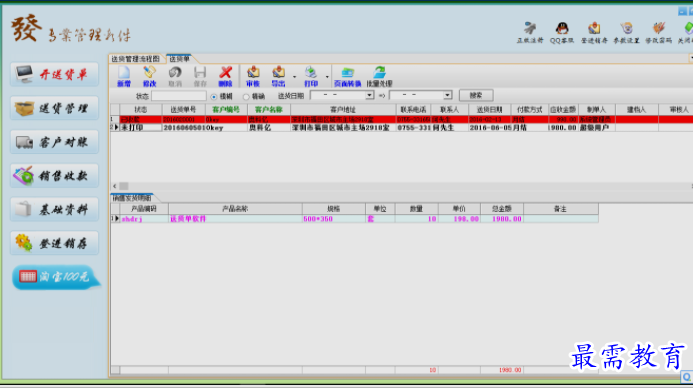Select the 模糊 (fuzzy) radio button
The width and height of the screenshot is (693, 388).
tap(214, 96)
